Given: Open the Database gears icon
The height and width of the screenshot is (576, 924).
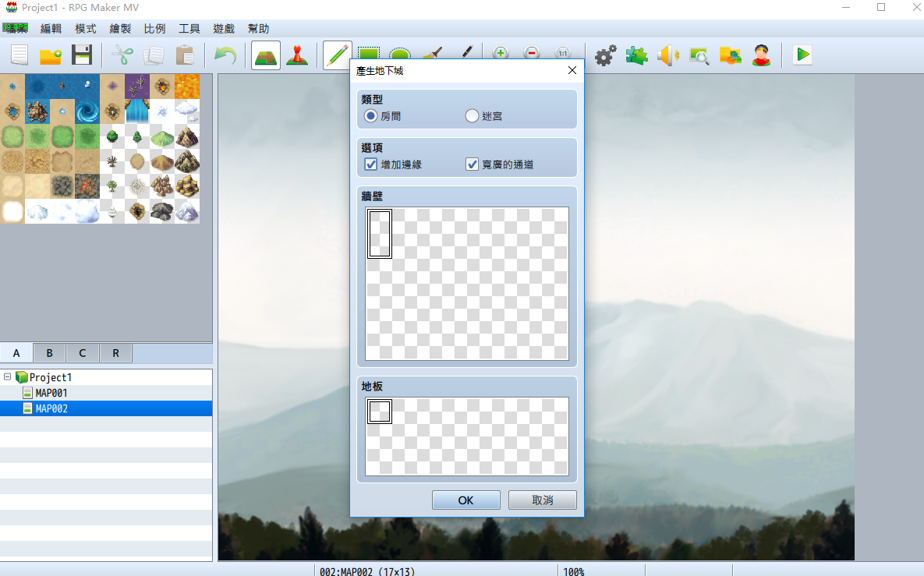Looking at the screenshot, I should pyautogui.click(x=605, y=55).
